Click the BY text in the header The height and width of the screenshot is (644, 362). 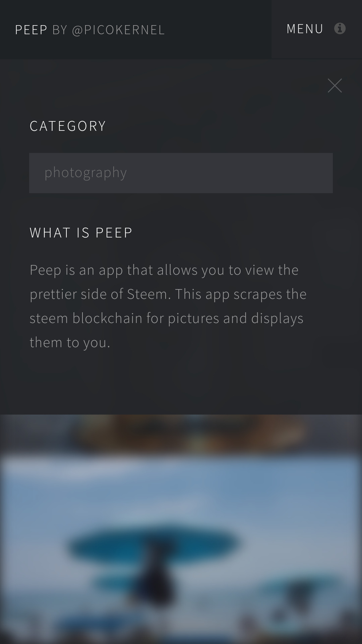point(60,30)
